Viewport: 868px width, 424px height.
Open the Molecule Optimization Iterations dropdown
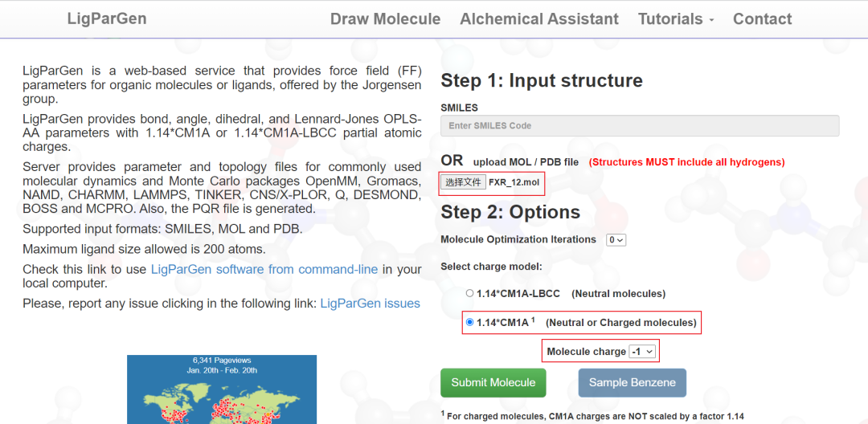(x=616, y=240)
